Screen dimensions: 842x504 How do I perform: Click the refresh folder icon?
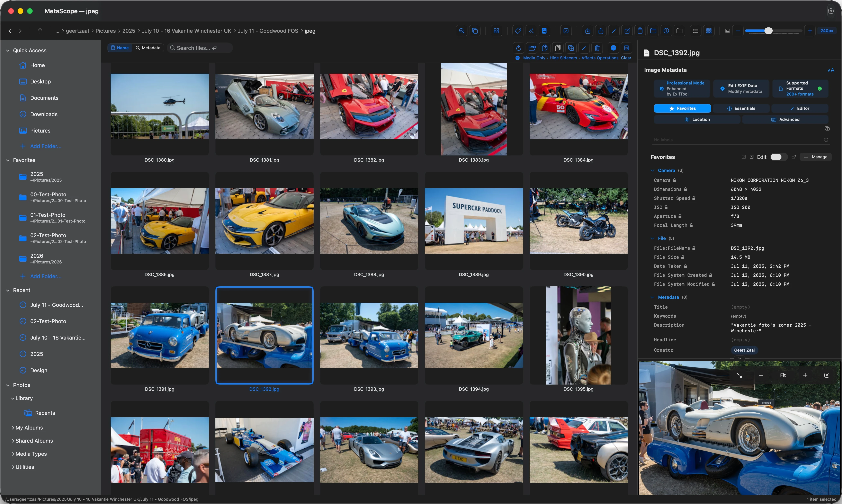pyautogui.click(x=518, y=48)
